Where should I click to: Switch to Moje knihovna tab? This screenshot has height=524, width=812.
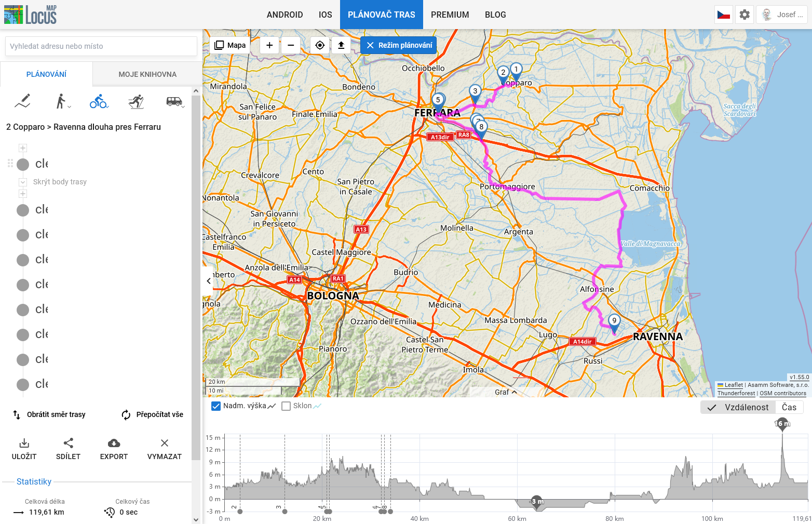[147, 74]
